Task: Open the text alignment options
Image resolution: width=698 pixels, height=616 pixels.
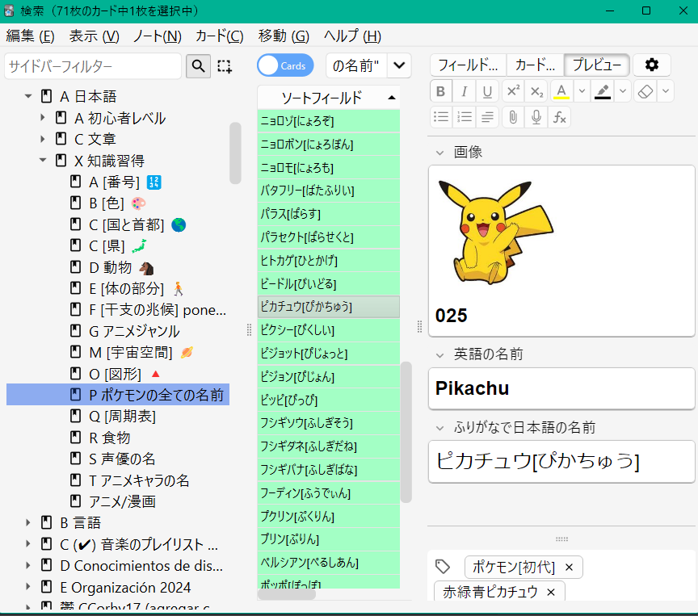Action: 487,117
